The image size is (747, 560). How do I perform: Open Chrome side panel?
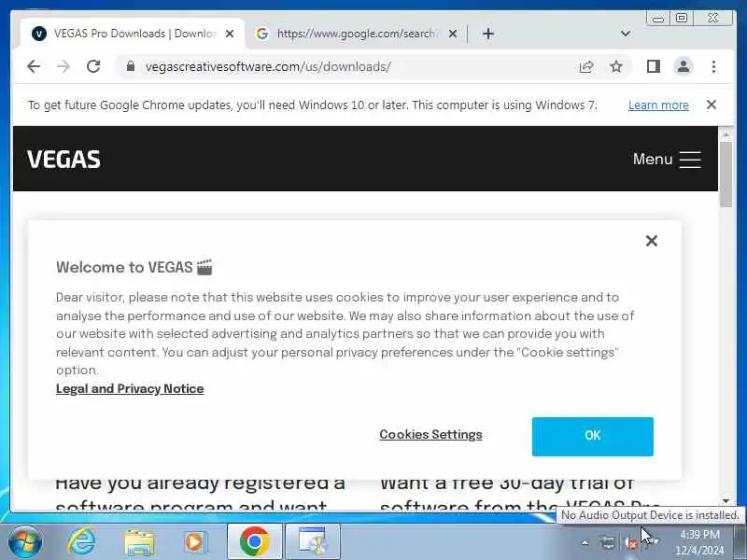pyautogui.click(x=653, y=66)
